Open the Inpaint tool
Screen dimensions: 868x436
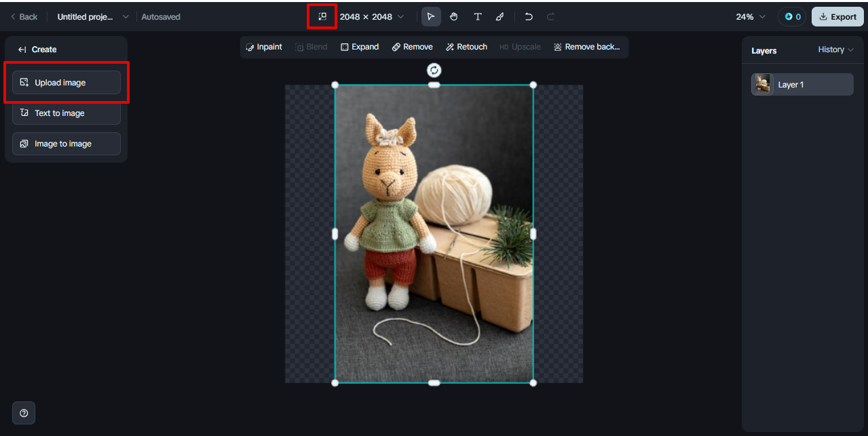point(264,47)
